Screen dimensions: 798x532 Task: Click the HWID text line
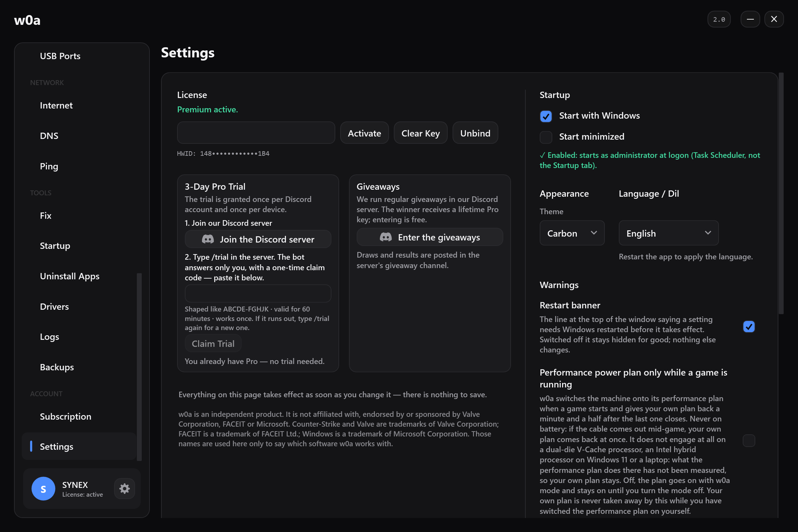223,154
